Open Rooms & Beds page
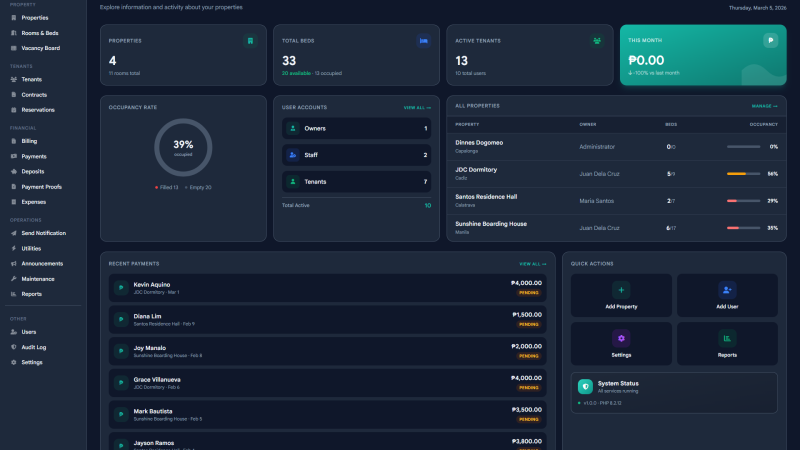Viewport: 800px width, 450px height. point(40,33)
